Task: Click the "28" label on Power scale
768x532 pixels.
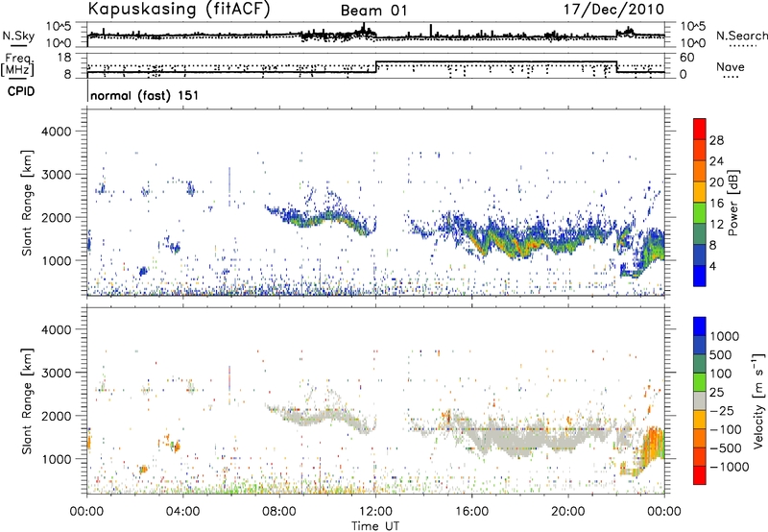Action: [716, 140]
